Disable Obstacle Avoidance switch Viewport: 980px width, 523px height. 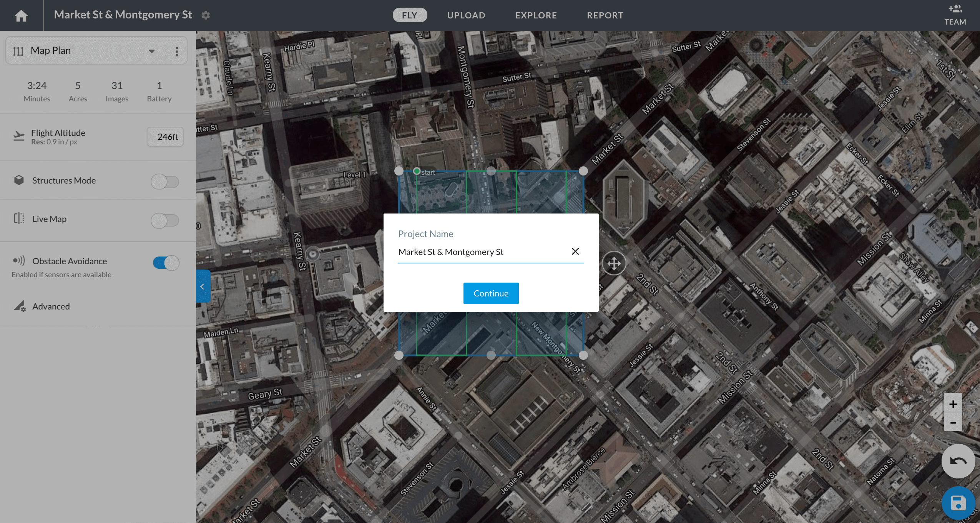click(166, 263)
